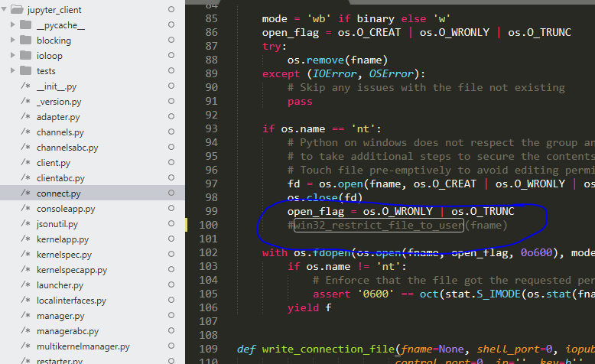595x364 pixels.
Task: Click line number 109 in gutter
Action: pos(208,349)
